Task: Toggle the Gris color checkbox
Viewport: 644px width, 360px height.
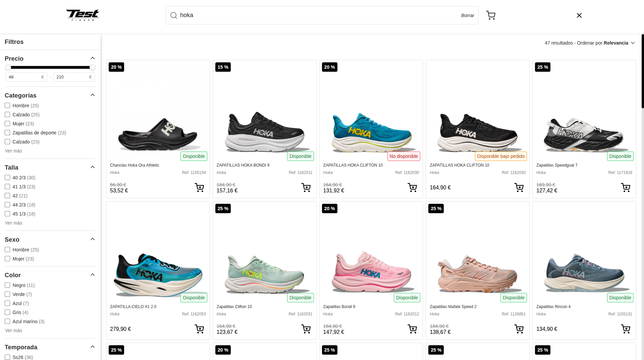Action: 7,312
